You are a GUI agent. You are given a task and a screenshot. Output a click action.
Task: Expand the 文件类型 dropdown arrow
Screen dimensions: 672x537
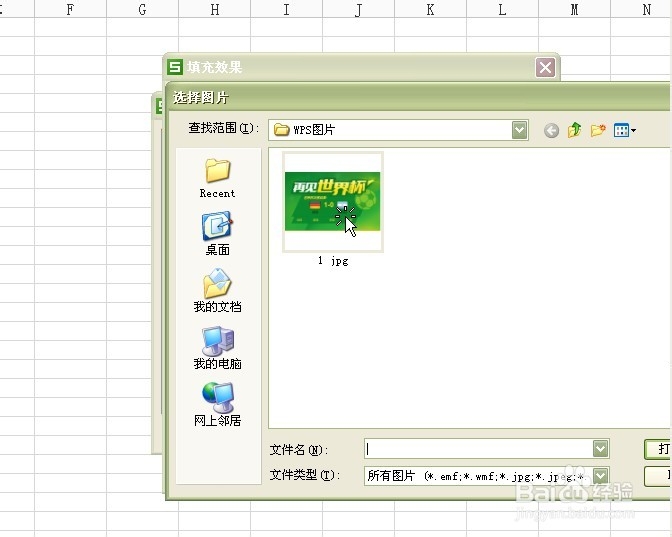click(x=600, y=475)
